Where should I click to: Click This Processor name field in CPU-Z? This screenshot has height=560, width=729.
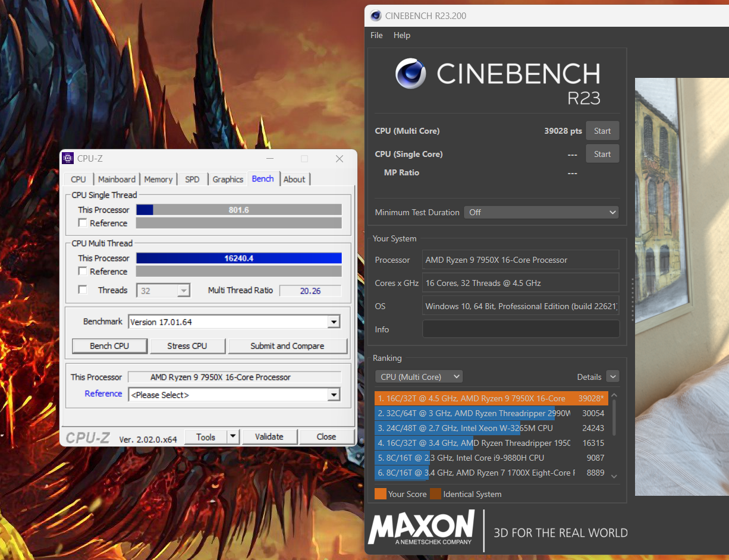[234, 377]
